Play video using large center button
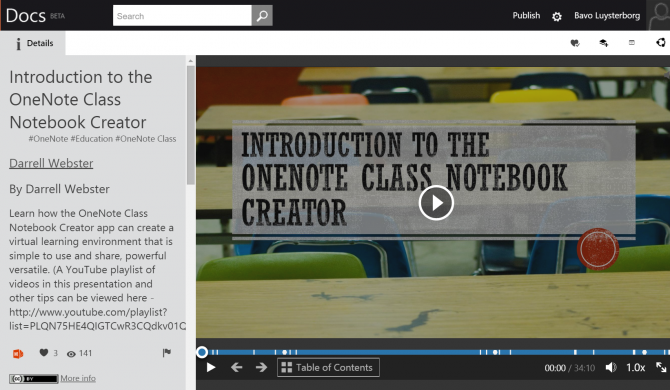The image size is (670, 390). [x=436, y=203]
